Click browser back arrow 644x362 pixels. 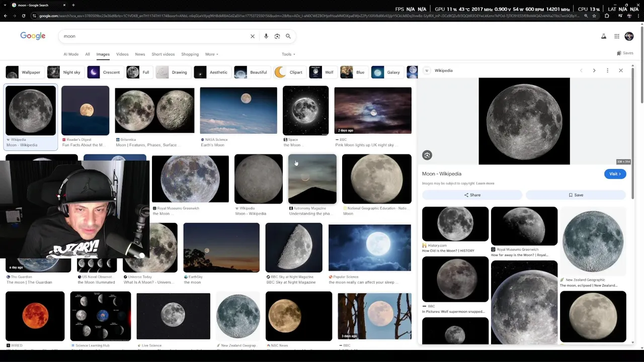point(6,16)
